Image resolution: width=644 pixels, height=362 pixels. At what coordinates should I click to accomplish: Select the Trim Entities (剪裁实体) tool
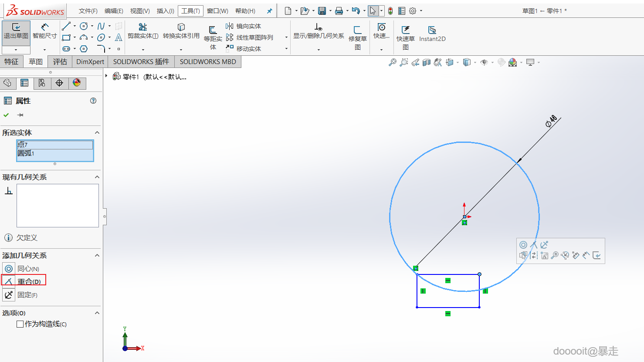click(x=142, y=31)
